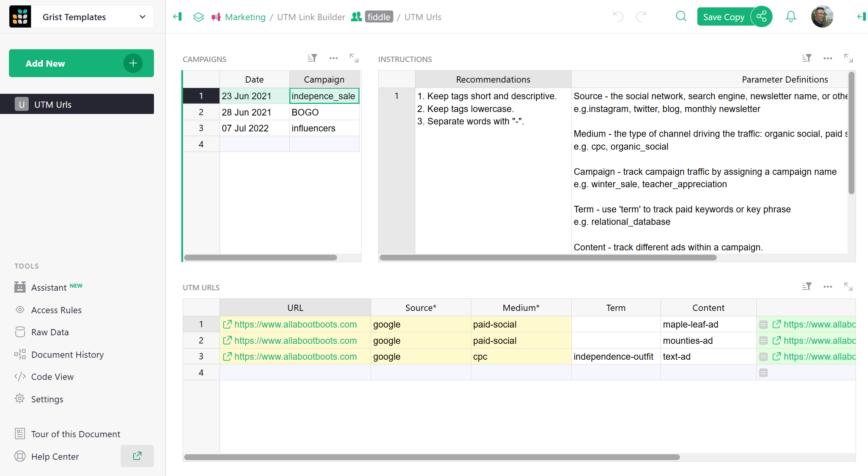Image resolution: width=868 pixels, height=476 pixels.
Task: Open Access Rules
Action: click(57, 310)
